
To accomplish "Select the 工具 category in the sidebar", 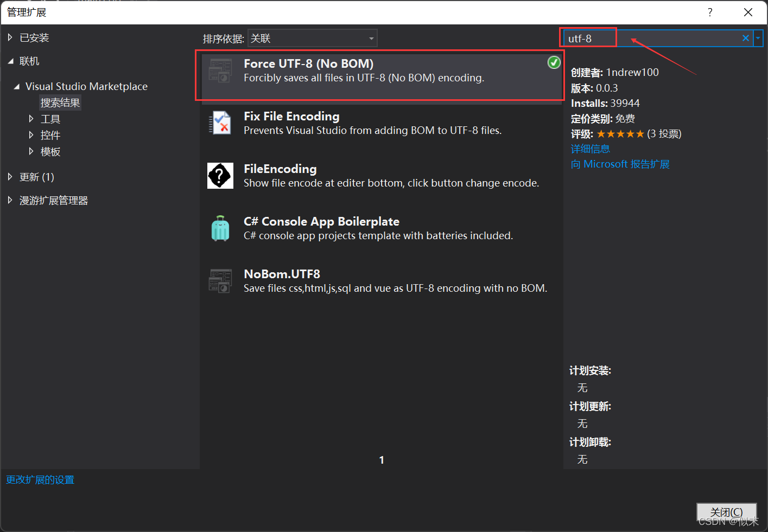I will tap(50, 119).
